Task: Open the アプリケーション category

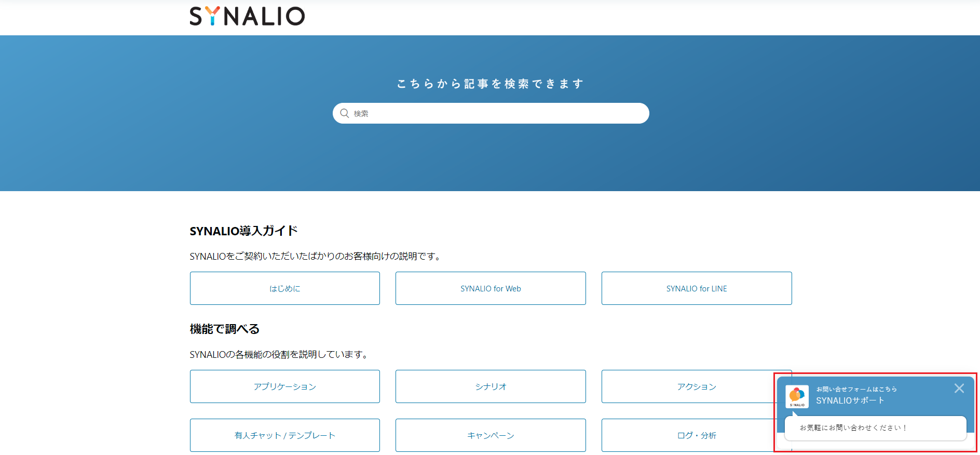Action: [x=284, y=386]
